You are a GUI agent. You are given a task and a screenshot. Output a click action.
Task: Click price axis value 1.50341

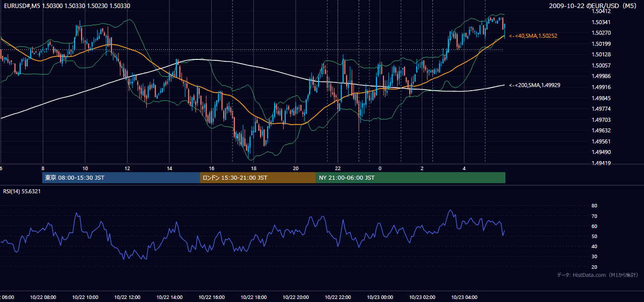coord(601,22)
